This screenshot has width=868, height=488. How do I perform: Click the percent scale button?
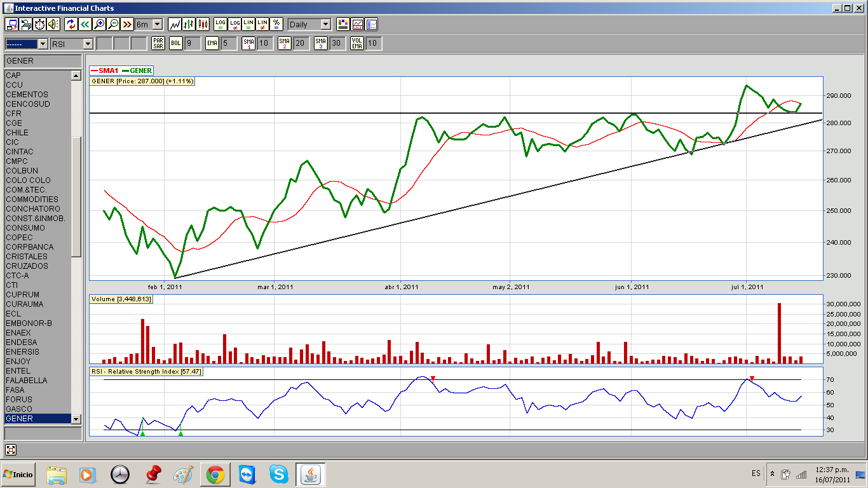[276, 24]
